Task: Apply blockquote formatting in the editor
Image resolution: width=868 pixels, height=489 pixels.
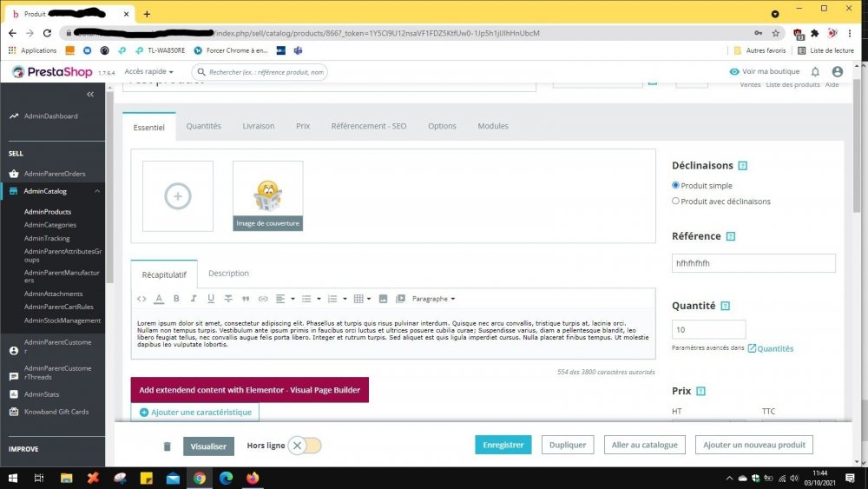Action: tap(246, 299)
